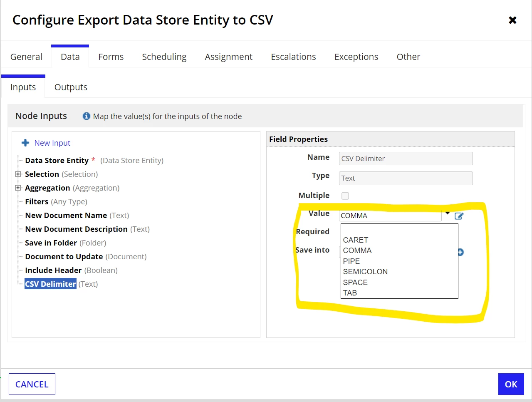
Task: Click the blue plus icon beside Save into
Action: point(460,252)
